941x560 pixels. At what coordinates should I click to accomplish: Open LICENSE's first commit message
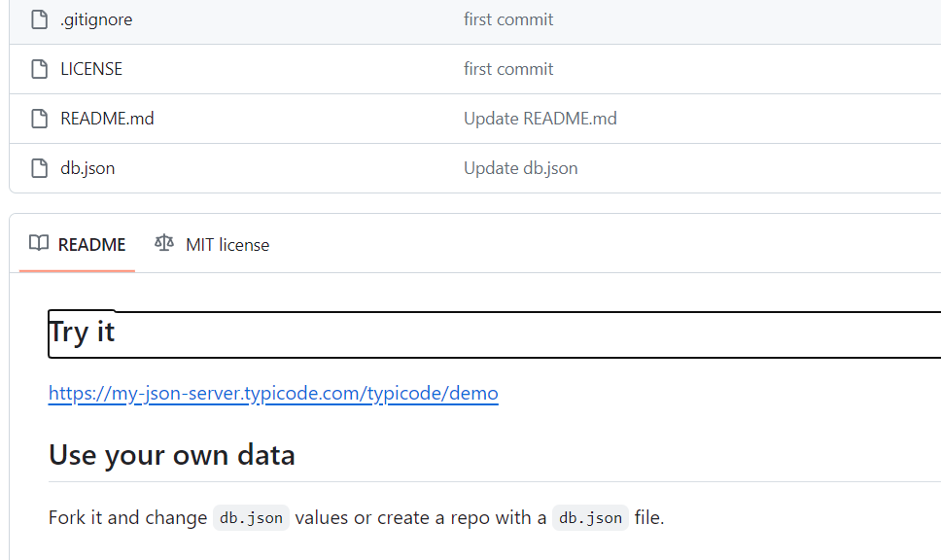click(508, 69)
